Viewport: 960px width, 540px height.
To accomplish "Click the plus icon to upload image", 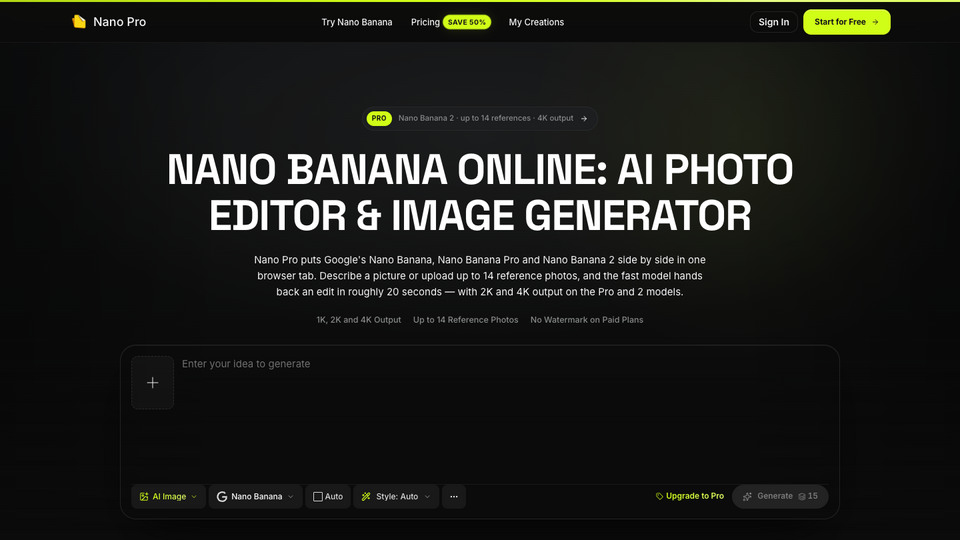I will (x=152, y=383).
